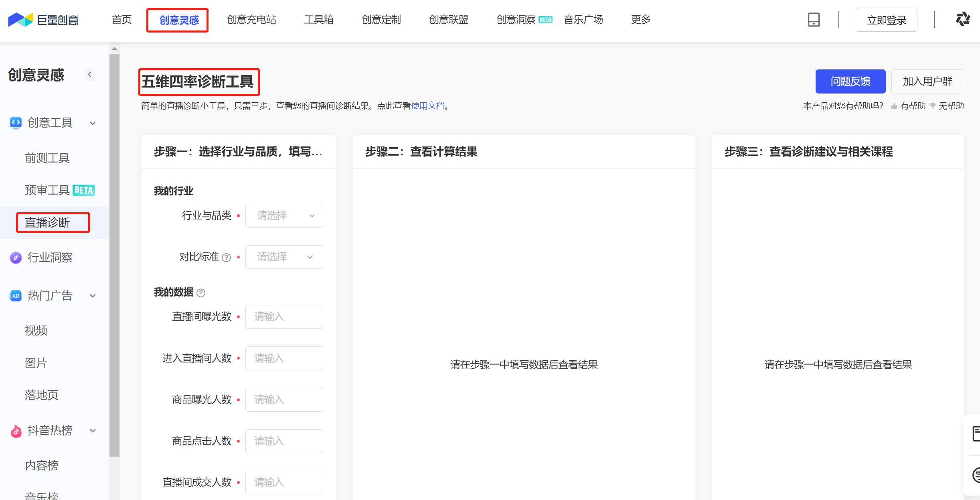Viewport: 980px width, 500px height.
Task: Open 创意洞察 BETA in top navigation
Action: (x=524, y=20)
